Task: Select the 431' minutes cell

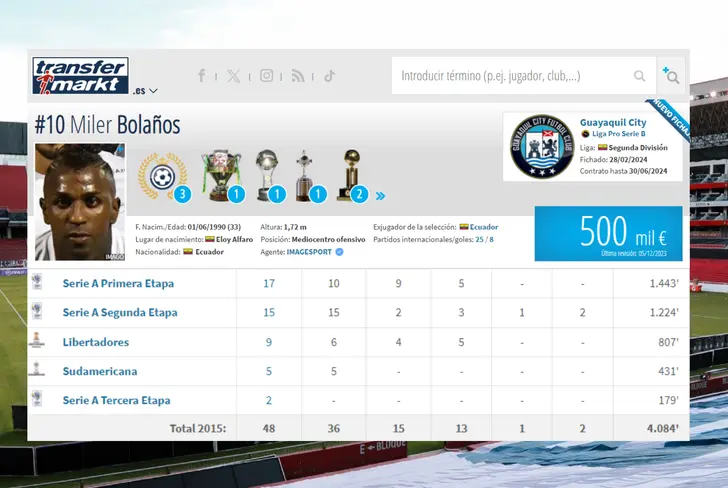Action: (x=651, y=371)
